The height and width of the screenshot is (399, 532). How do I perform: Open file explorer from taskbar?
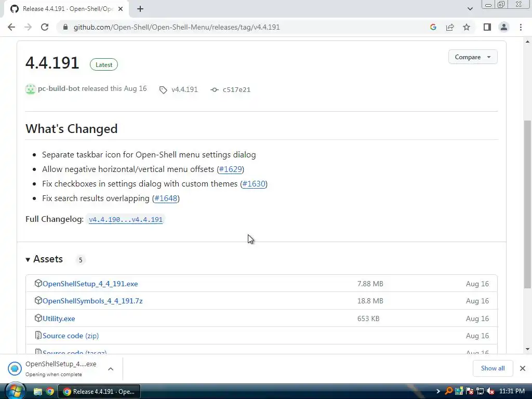click(x=37, y=392)
